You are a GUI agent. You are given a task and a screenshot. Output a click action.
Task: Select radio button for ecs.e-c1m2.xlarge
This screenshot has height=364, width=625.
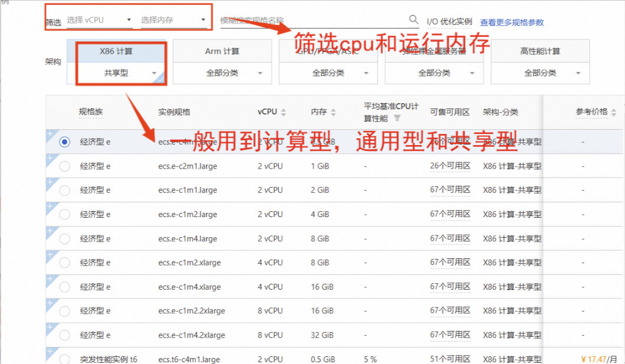pyautogui.click(x=64, y=263)
